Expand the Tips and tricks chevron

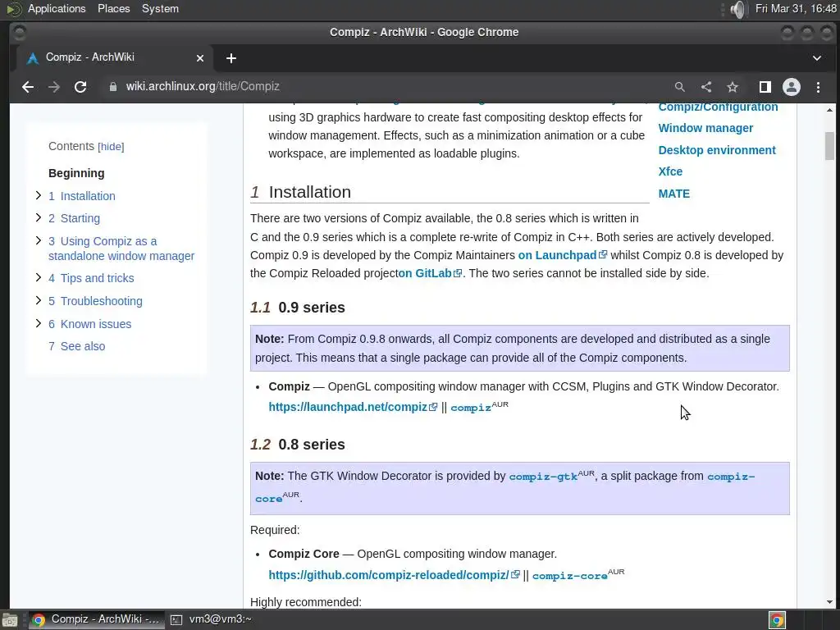[x=38, y=277]
